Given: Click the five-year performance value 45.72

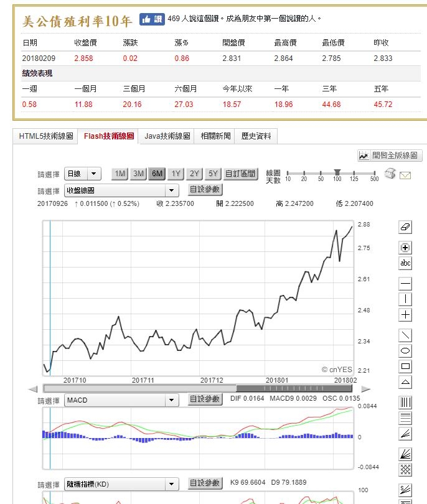Looking at the screenshot, I should point(383,104).
